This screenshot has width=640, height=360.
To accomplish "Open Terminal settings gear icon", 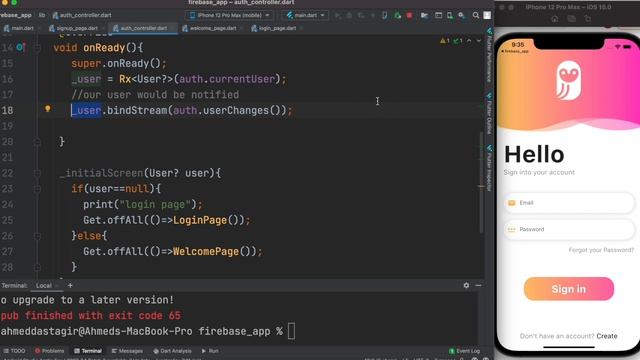I will click(x=466, y=285).
